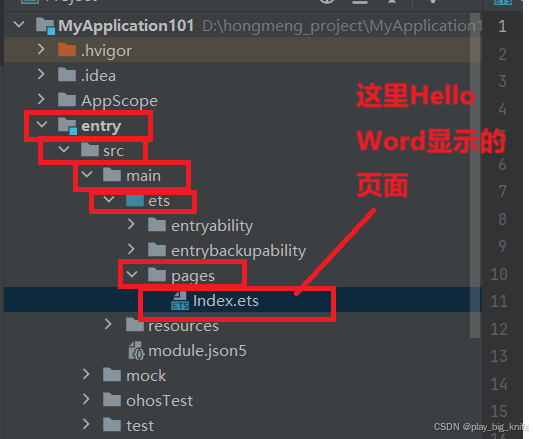Click the .idea folder icon

pyautogui.click(x=67, y=74)
